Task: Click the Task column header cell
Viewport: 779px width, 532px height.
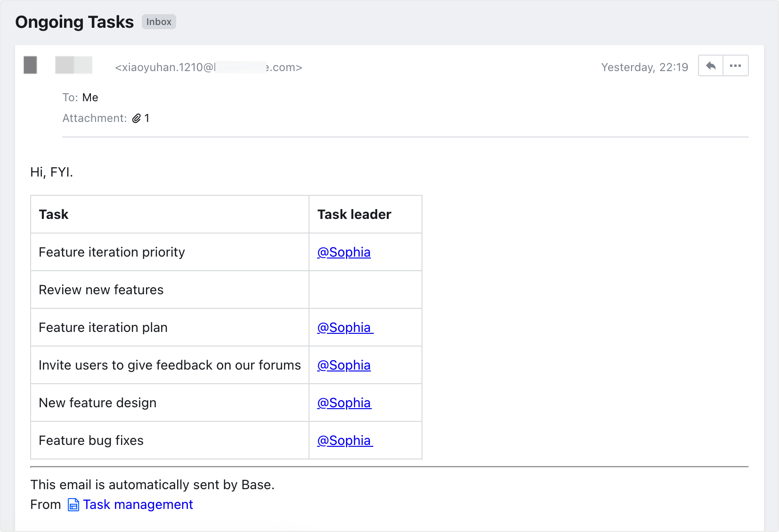Action: pyautogui.click(x=170, y=214)
